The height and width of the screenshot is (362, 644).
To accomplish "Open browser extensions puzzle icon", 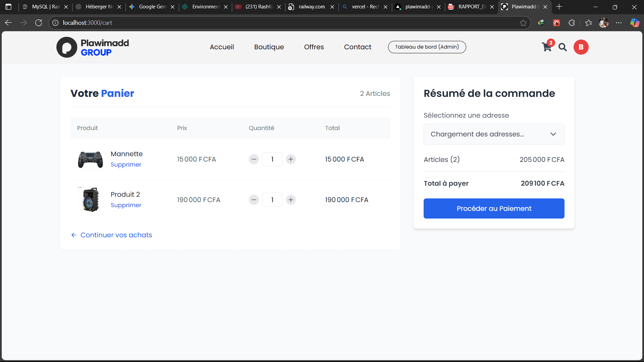I will coord(572,23).
